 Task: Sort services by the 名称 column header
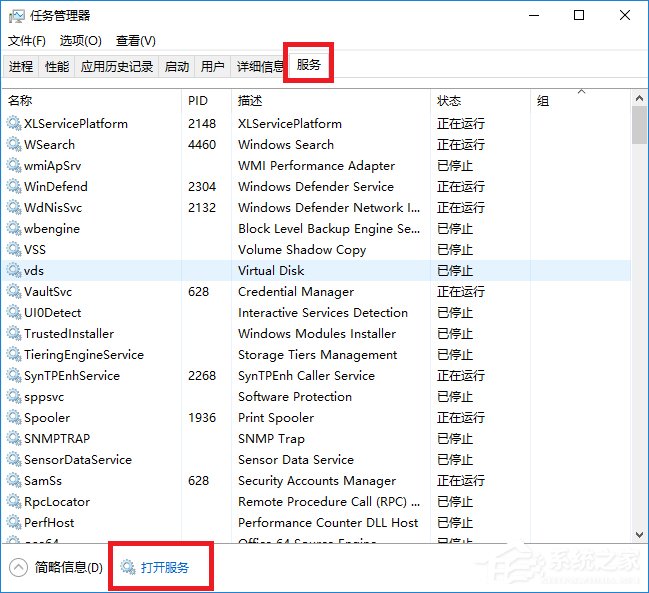pos(20,101)
